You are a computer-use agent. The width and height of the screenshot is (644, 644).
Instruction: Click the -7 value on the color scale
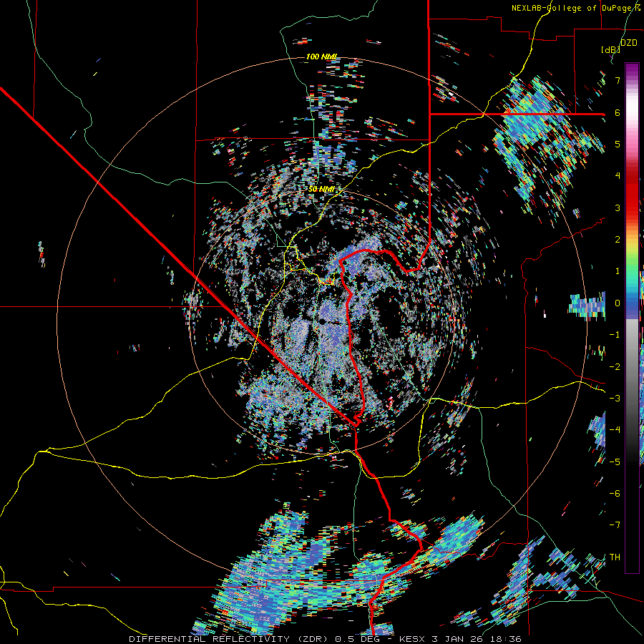(x=615, y=525)
